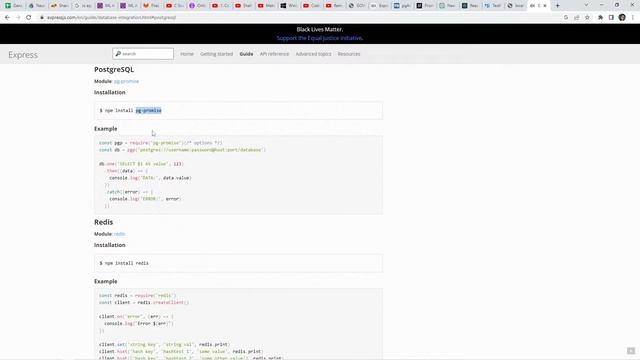Open the Guide menu
This screenshot has height=360, width=640.
pyautogui.click(x=246, y=54)
